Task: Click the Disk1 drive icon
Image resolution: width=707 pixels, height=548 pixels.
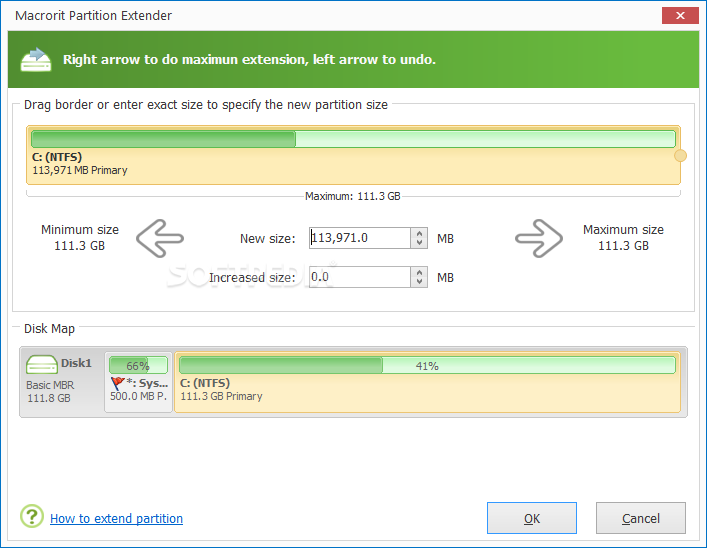Action: point(41,364)
